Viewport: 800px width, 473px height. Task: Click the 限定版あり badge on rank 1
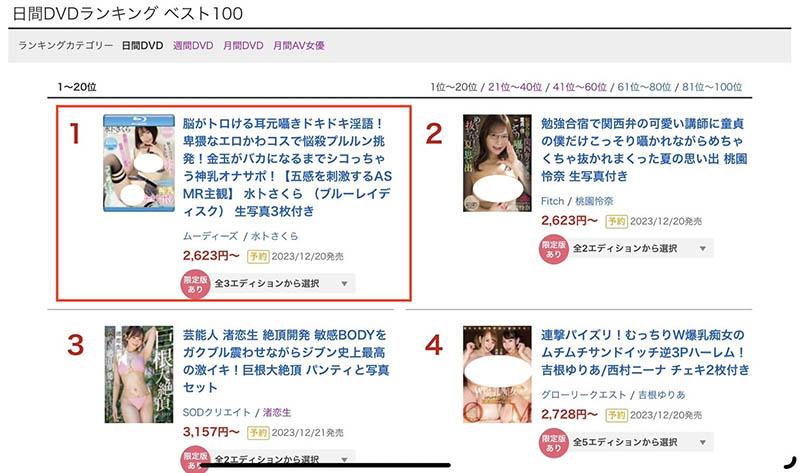click(x=195, y=284)
